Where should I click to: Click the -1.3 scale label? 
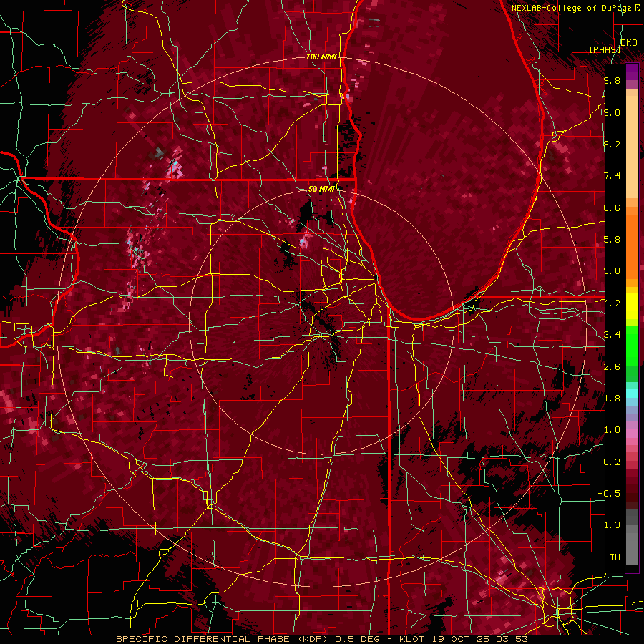pos(609,525)
